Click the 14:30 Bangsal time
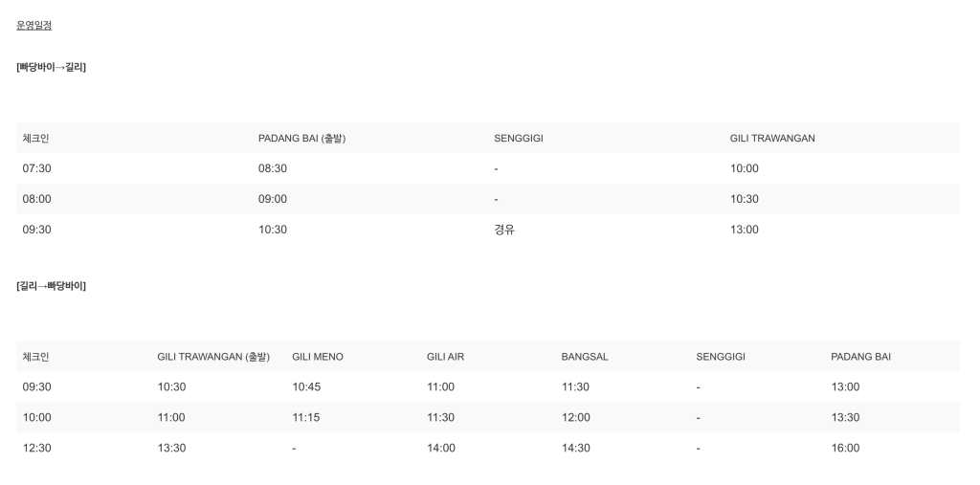The image size is (980, 485). (575, 449)
